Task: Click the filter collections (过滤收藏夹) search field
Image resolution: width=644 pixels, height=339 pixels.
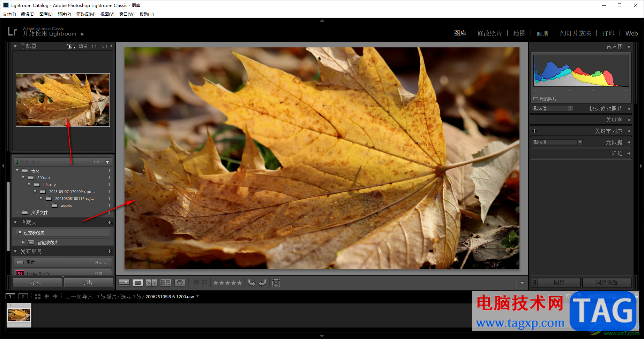Action: click(x=63, y=233)
